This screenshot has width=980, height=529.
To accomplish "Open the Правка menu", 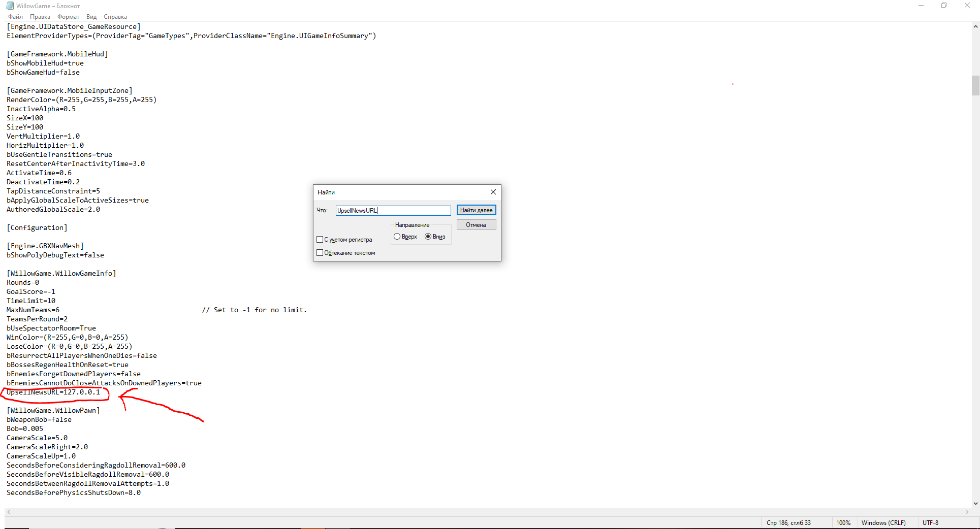I will tap(40, 17).
